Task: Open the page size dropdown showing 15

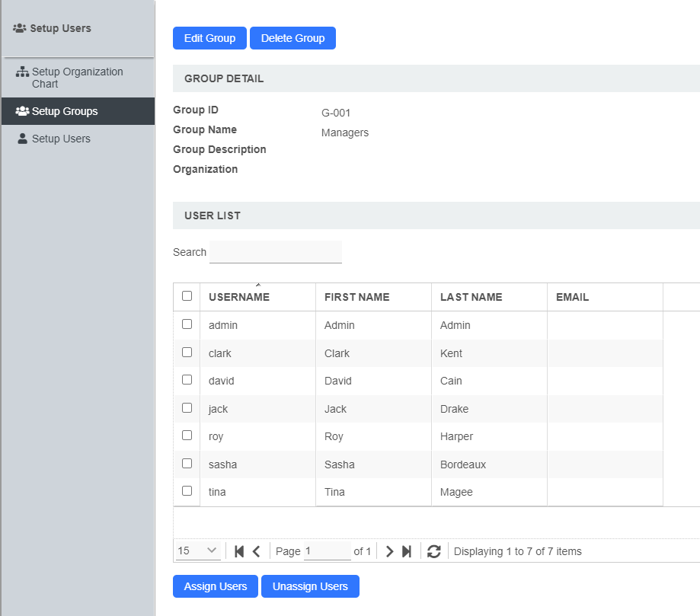Action: (x=198, y=551)
